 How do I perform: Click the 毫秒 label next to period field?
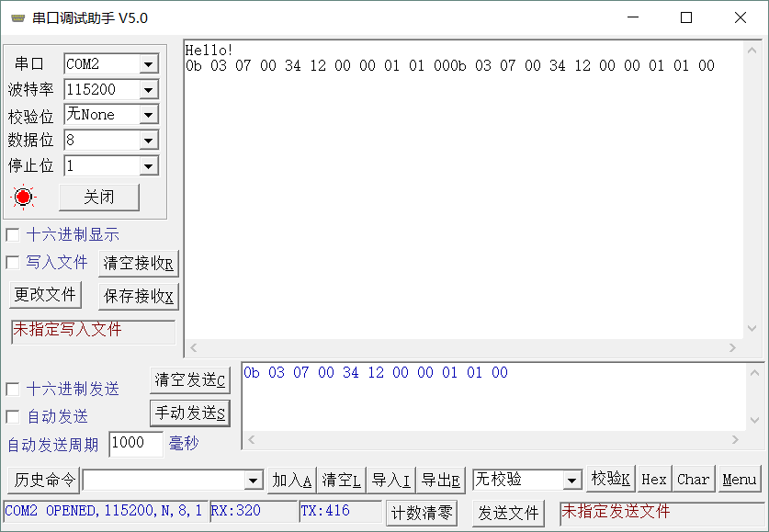click(184, 443)
